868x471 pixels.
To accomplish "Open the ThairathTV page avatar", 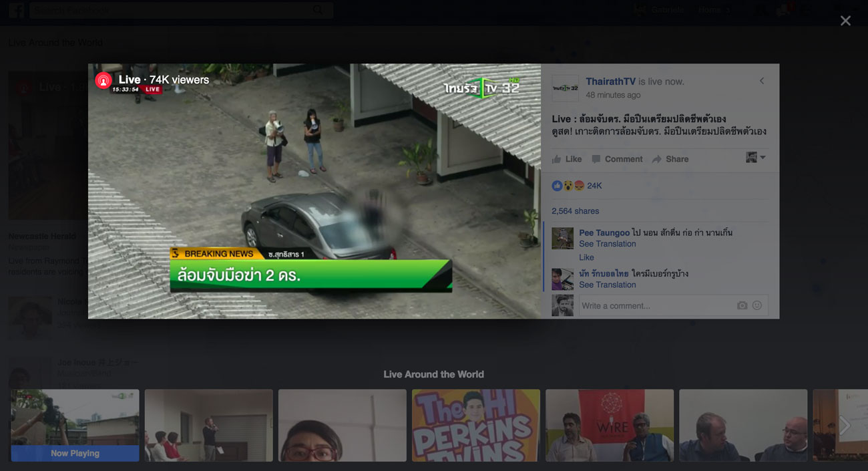I will (565, 88).
